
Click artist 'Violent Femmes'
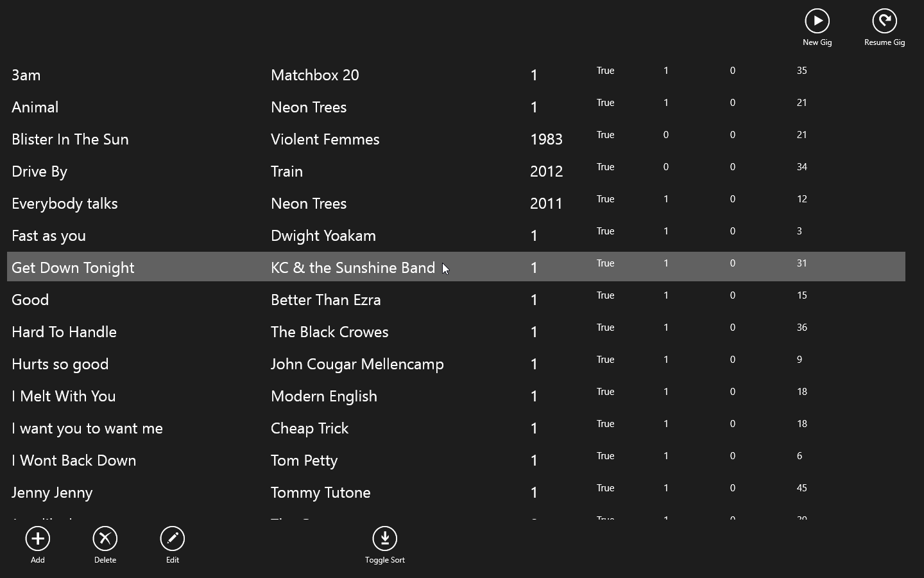[325, 139]
